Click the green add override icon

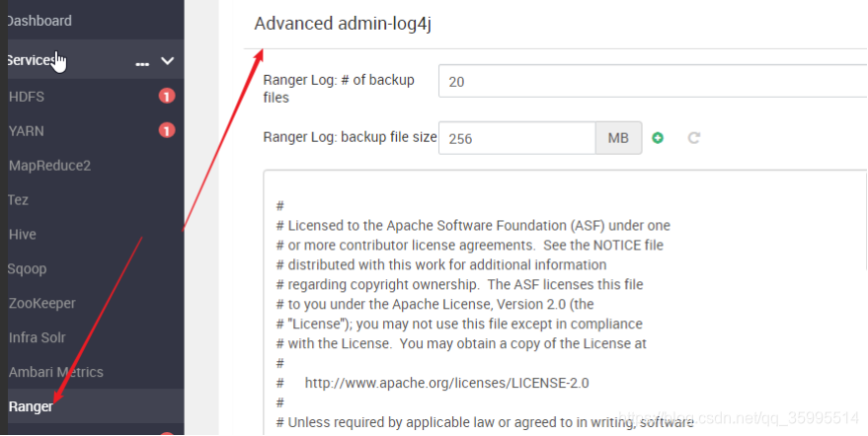pos(658,138)
